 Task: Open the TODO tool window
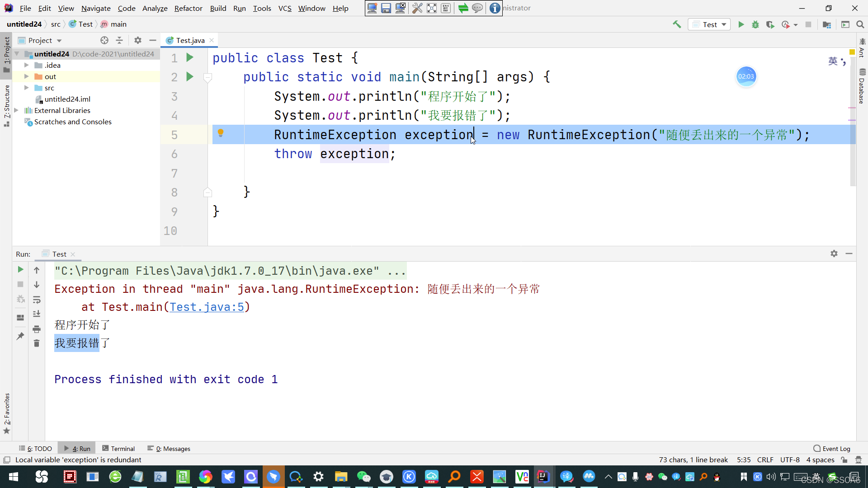click(35, 448)
